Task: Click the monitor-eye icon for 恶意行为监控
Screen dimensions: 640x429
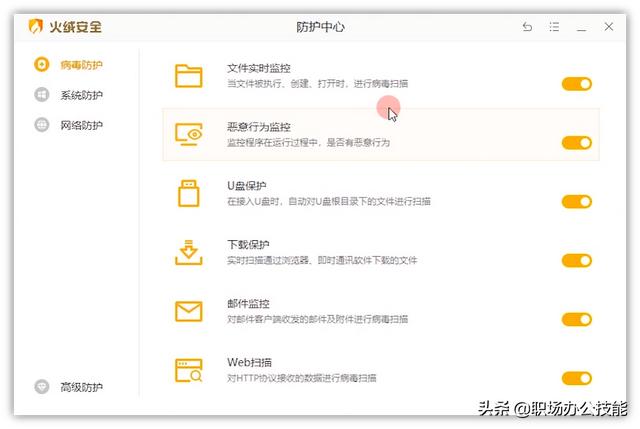Action: pos(189,134)
